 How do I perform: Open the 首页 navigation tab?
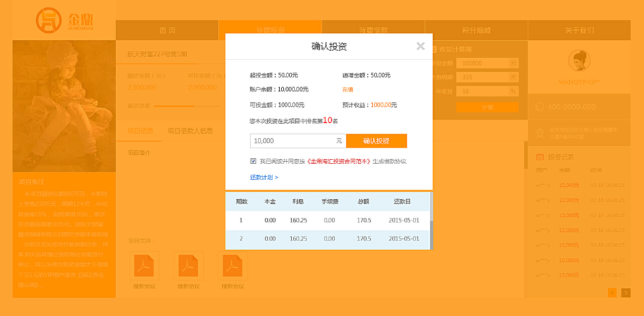[167, 30]
